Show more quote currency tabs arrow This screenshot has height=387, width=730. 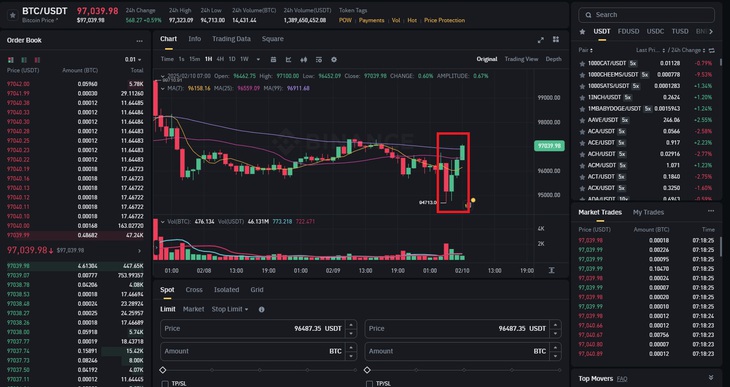711,32
